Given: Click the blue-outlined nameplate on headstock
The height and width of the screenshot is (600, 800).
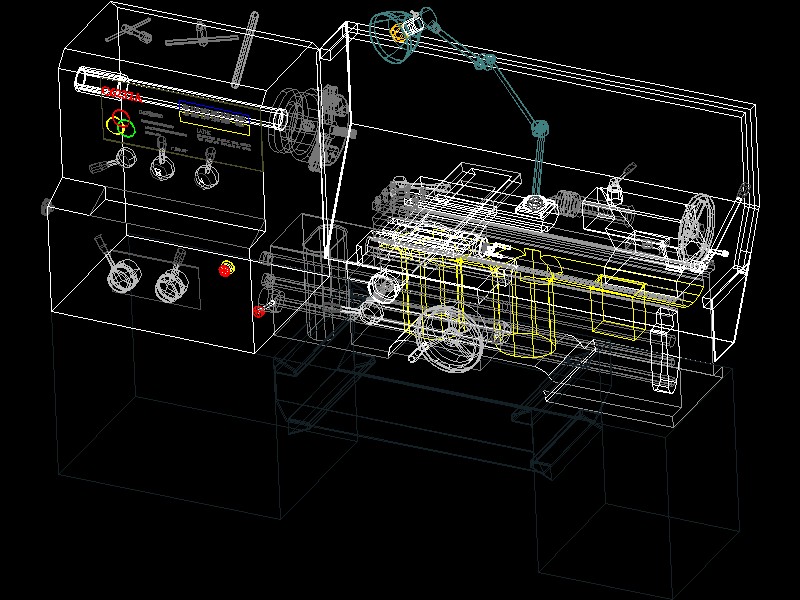Looking at the screenshot, I should 214,118.
